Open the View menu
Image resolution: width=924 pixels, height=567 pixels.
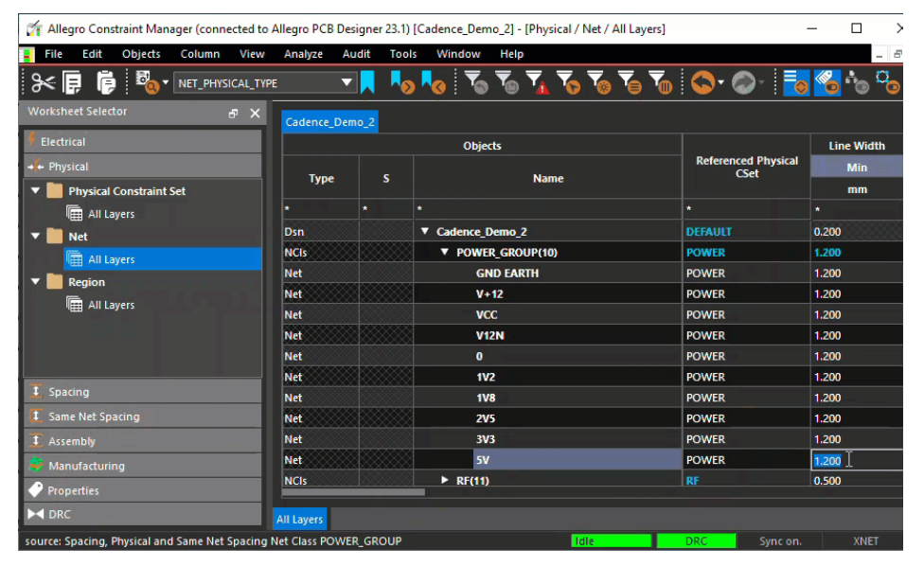tap(252, 54)
